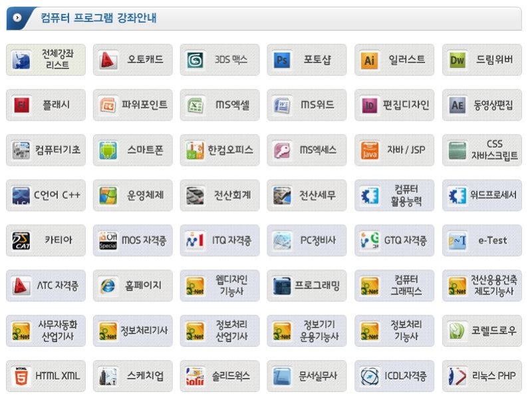The height and width of the screenshot is (396, 532).
Task: Open the 문서실무사 course button
Action: pos(307,376)
